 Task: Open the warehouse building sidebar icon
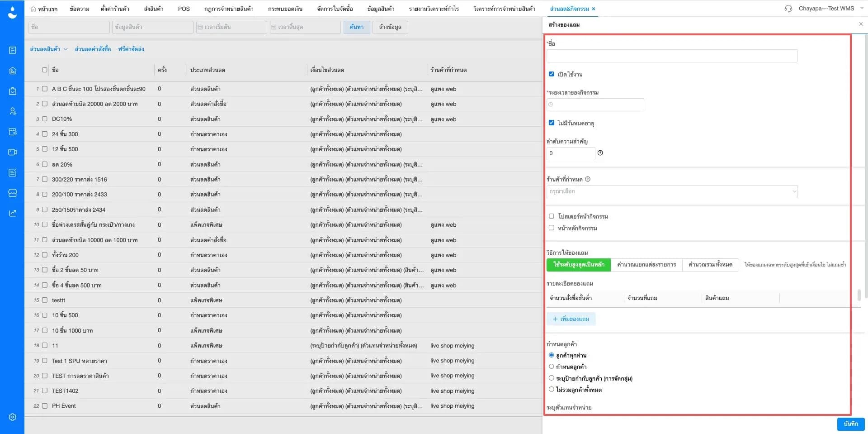pyautogui.click(x=13, y=71)
